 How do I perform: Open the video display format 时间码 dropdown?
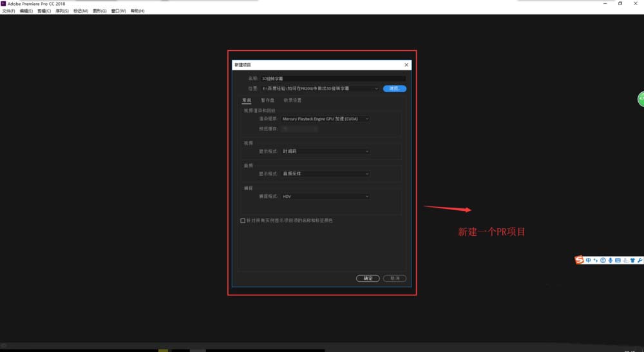click(x=325, y=152)
